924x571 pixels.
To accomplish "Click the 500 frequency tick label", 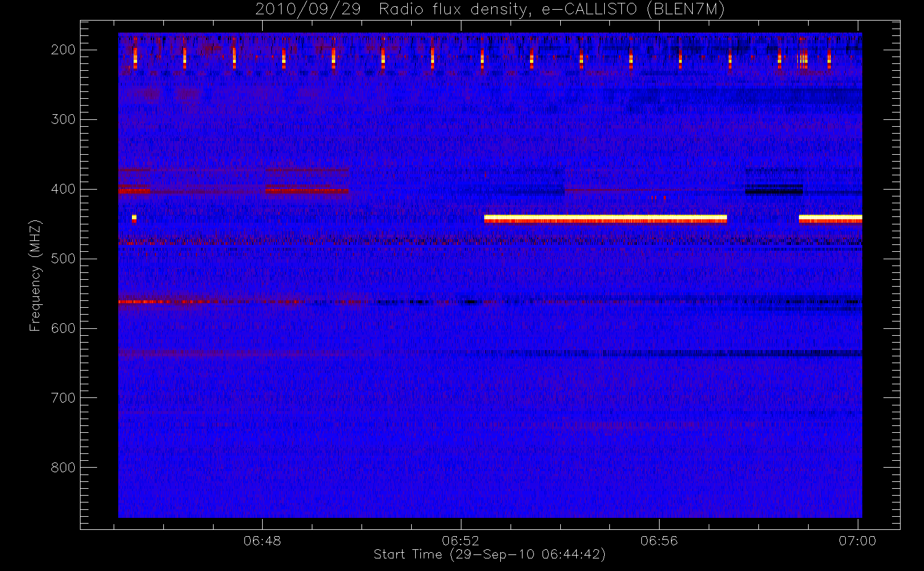I will click(63, 259).
